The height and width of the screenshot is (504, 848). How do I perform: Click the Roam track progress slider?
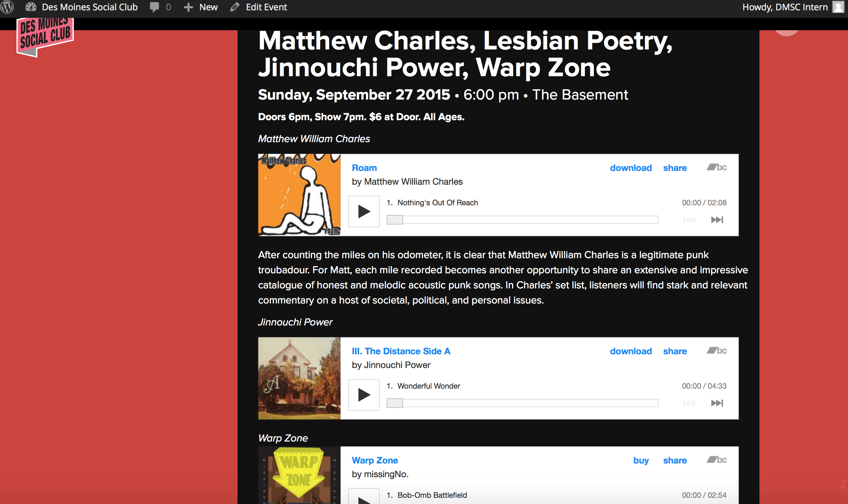point(522,220)
